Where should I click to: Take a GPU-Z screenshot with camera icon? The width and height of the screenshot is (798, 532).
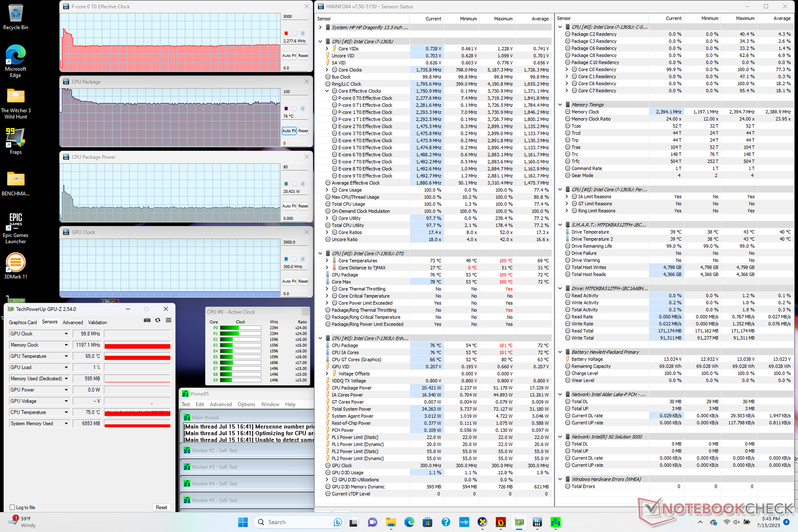tap(147, 320)
